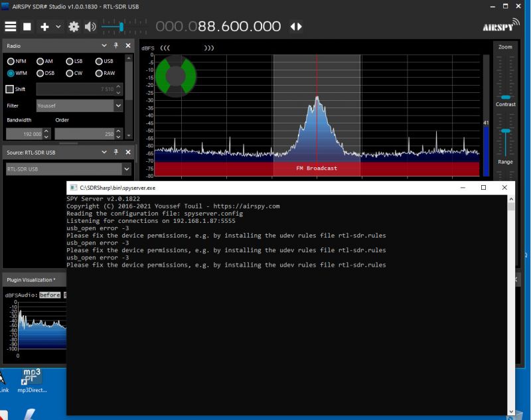The height and width of the screenshot is (420, 531).
Task: Minimize the spyserver.exe console window
Action: coord(463,188)
